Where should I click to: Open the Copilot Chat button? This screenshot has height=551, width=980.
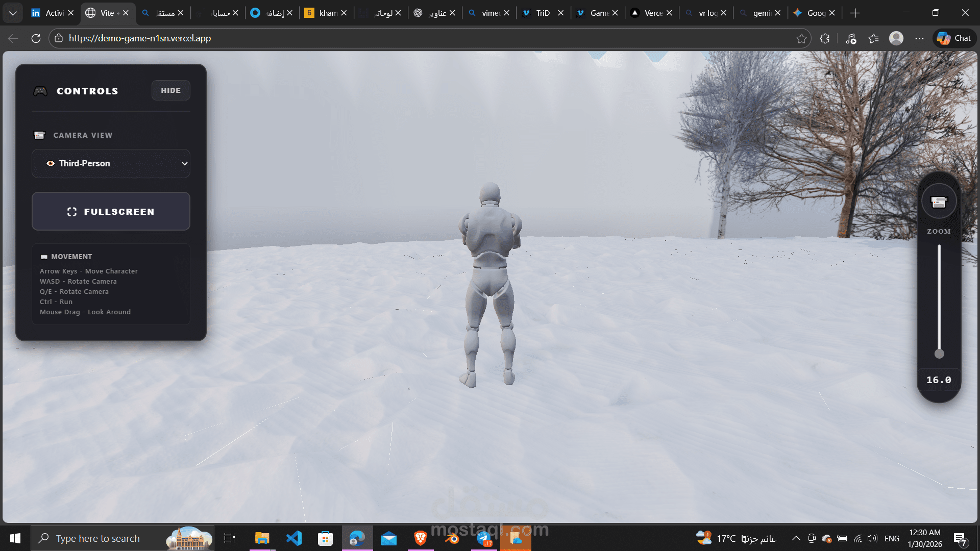coord(954,38)
